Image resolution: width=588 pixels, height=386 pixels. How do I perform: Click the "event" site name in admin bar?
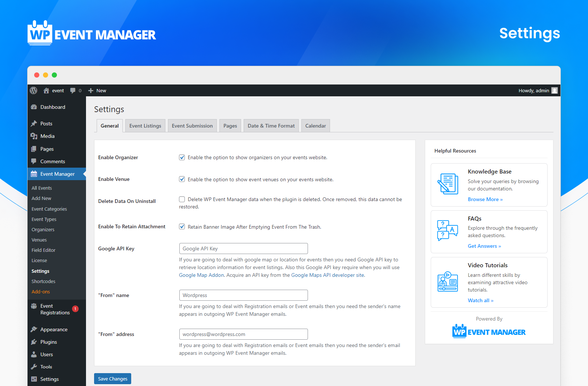tap(58, 90)
